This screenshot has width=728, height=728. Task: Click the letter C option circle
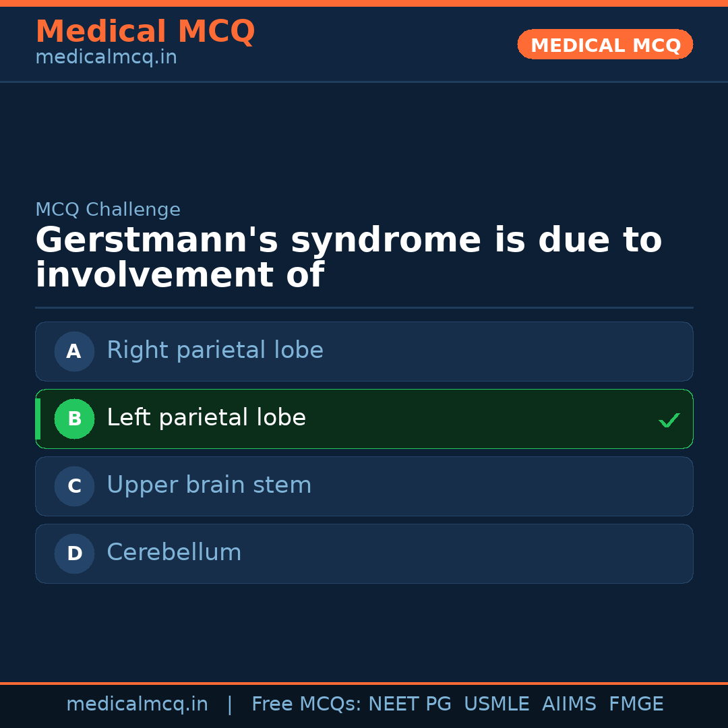(x=74, y=486)
